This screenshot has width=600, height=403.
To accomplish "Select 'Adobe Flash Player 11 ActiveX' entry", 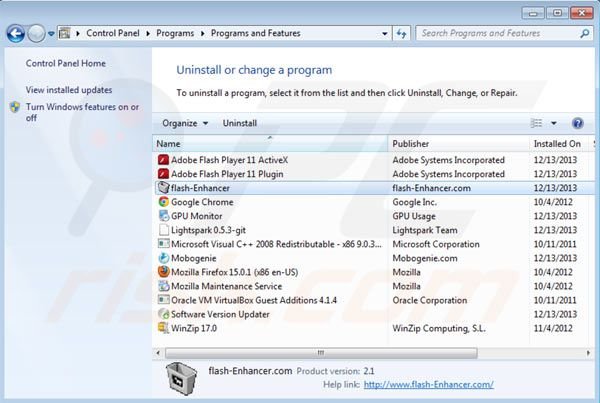I will pyautogui.click(x=229, y=160).
